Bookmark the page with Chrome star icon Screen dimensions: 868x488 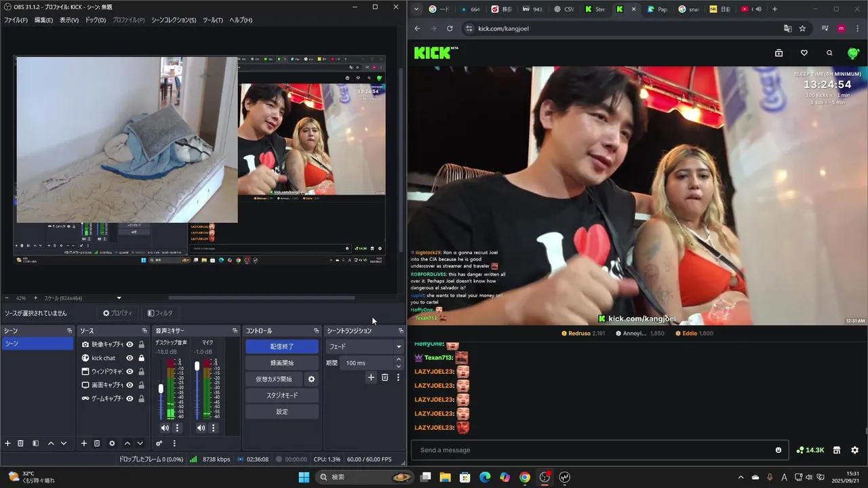[x=802, y=28]
